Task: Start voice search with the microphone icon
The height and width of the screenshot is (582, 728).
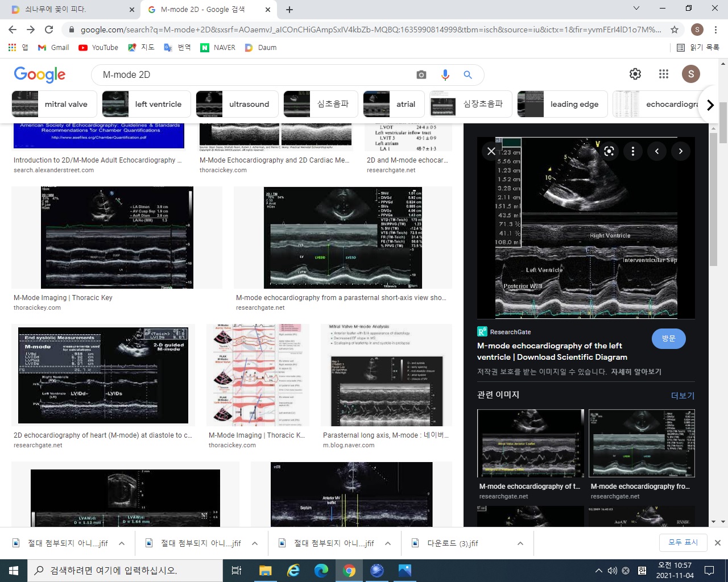Action: tap(445, 74)
